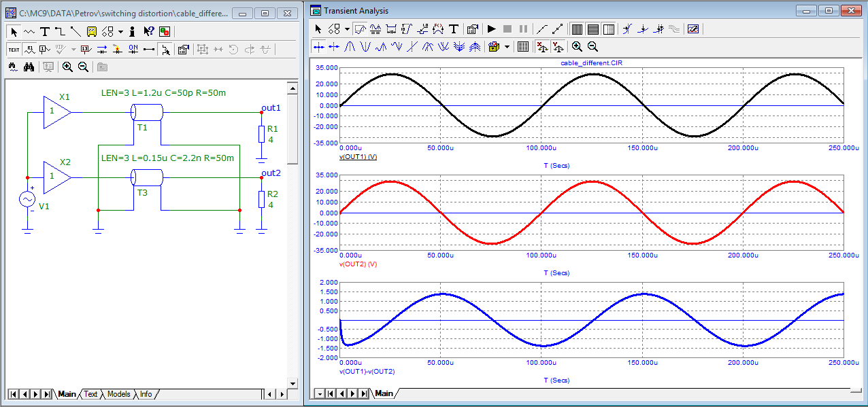
Task: Click the schematic vertical scrollbar up arrow
Action: coord(293,88)
